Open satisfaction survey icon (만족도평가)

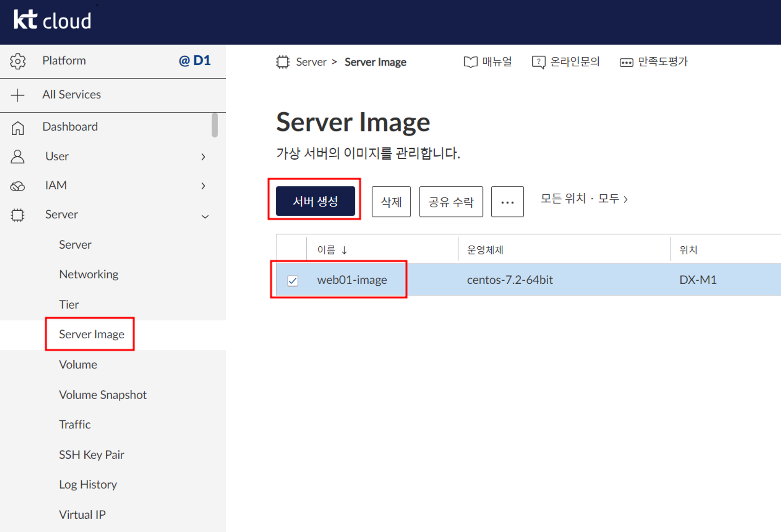[x=626, y=62]
